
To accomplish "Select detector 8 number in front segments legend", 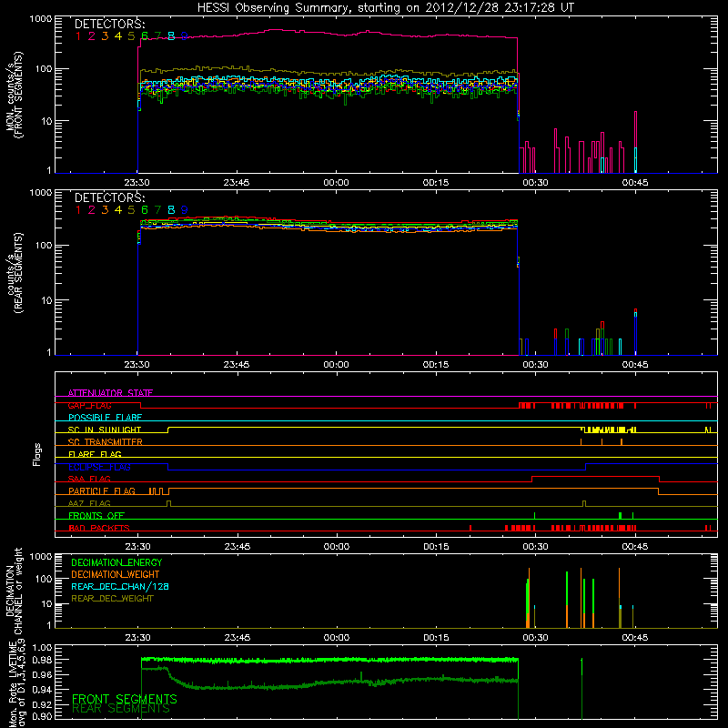I will click(171, 36).
